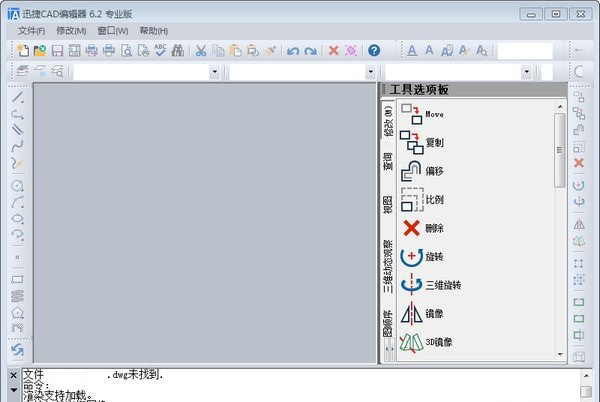
Task: Choose 偏移 (Offset) in the tool palette
Action: tap(422, 171)
